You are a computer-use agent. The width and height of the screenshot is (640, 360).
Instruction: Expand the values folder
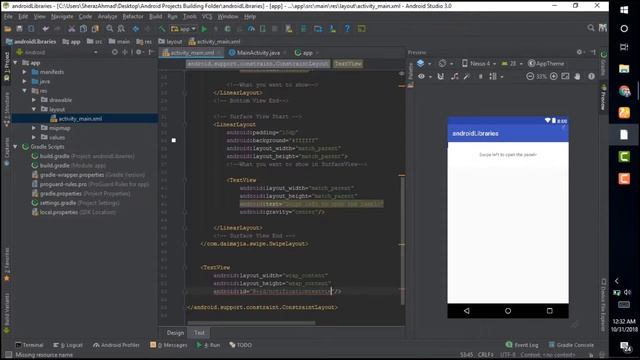click(34, 138)
